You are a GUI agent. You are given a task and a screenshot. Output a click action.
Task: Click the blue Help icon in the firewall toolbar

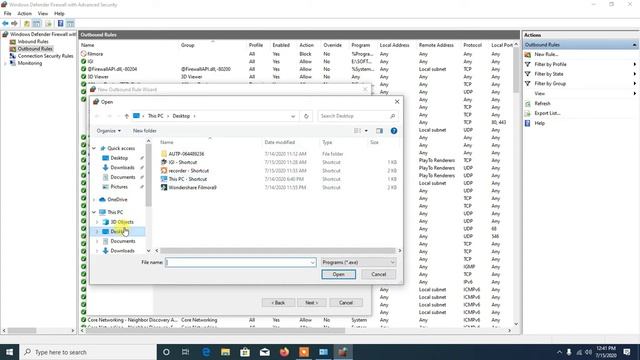pyautogui.click(x=60, y=24)
